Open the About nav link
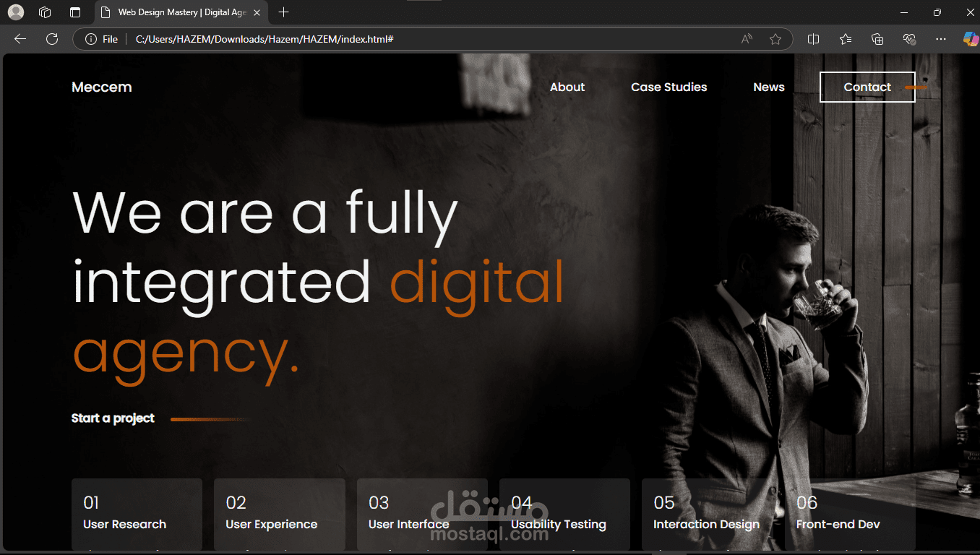Screen dimensions: 980x555 [x=567, y=87]
